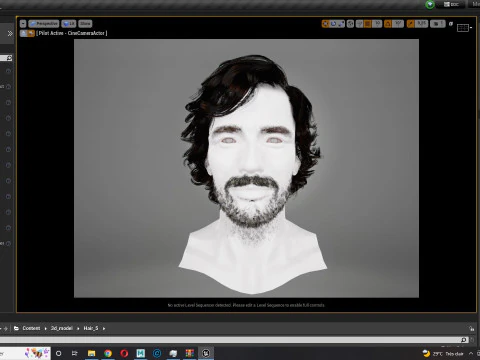Click the forward history arrow in Content Browser

(x=6, y=328)
